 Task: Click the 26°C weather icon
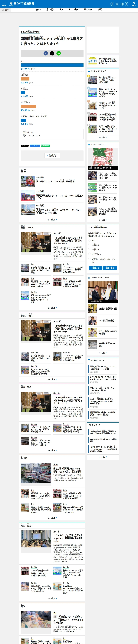pos(5,10)
